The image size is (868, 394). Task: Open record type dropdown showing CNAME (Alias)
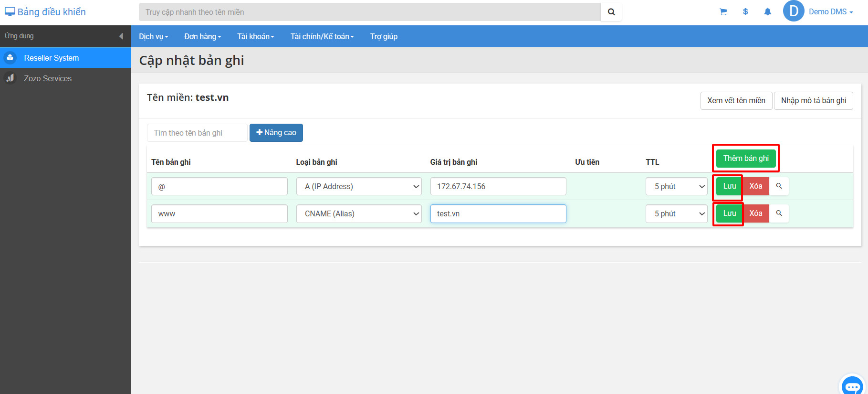click(x=359, y=213)
